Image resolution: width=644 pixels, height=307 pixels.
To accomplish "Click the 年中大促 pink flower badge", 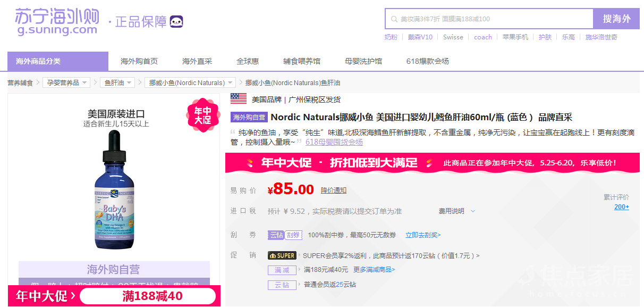I will [x=202, y=115].
